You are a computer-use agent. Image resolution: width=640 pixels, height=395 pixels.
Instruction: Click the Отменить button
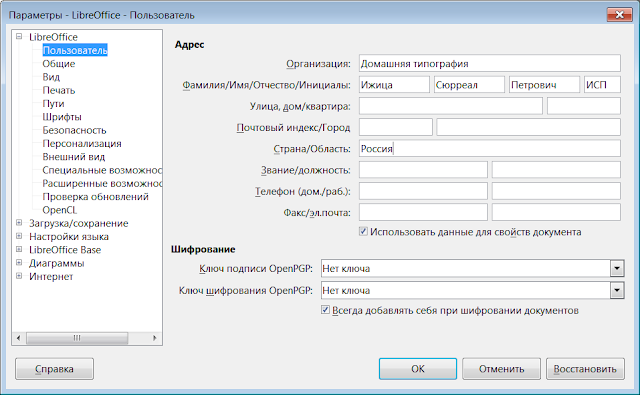501,369
